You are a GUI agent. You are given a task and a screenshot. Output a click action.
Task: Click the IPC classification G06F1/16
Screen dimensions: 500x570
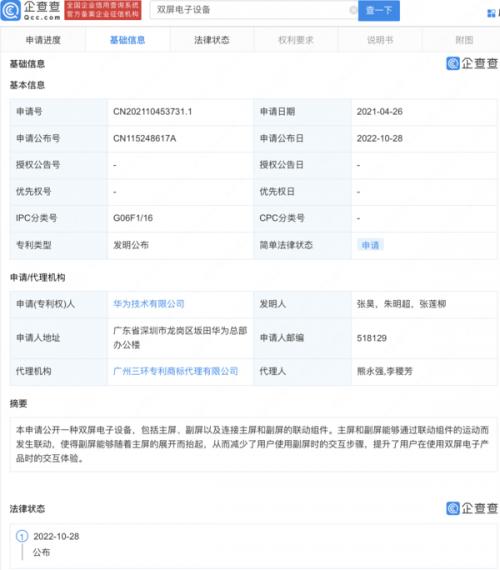[x=133, y=218]
